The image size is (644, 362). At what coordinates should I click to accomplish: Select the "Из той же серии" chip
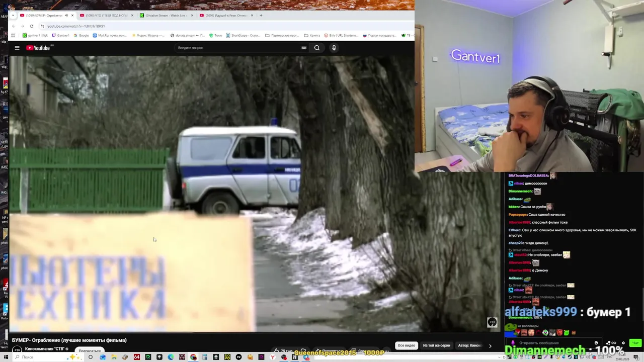[x=437, y=345]
